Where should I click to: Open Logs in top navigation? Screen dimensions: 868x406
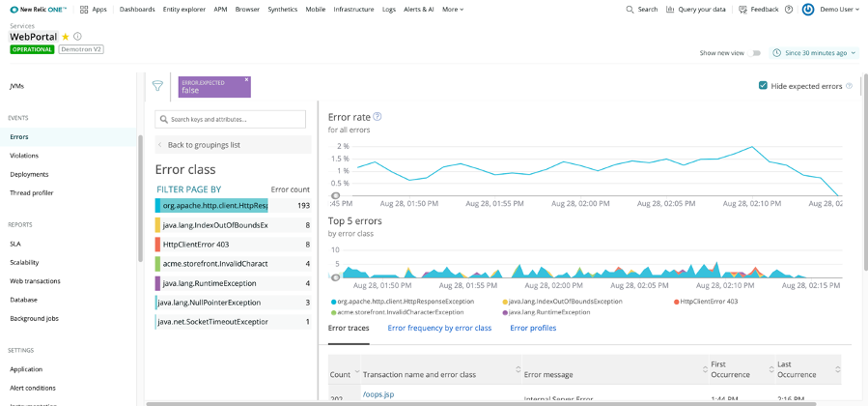point(388,10)
